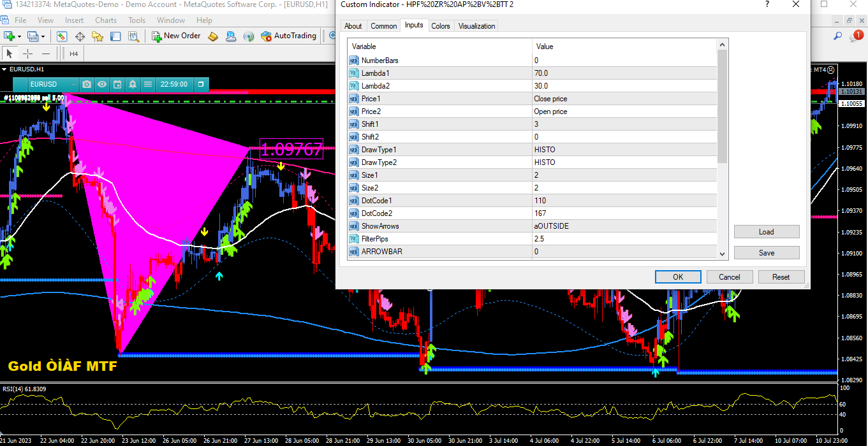
Task: Open the Charts menu
Action: (106, 20)
